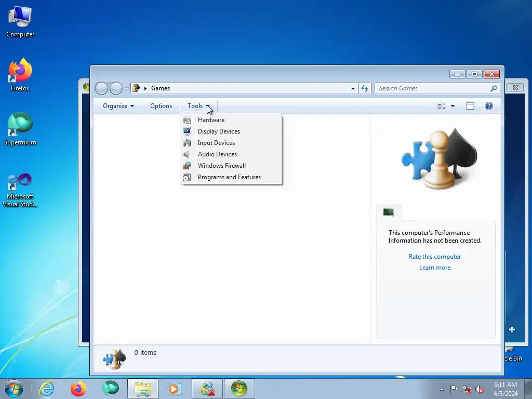Switch to Windows Explorer taskbar button
This screenshot has width=532, height=399.
(143, 389)
